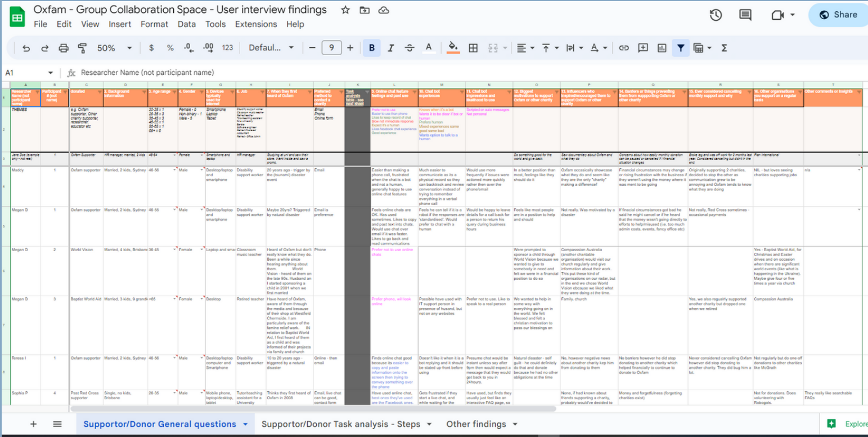Open the Extensions menu
Screen dimensions: 868x437
(x=256, y=24)
